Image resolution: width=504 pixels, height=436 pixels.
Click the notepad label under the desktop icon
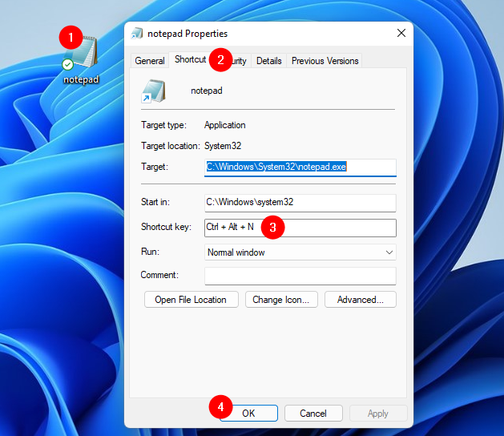click(x=81, y=79)
